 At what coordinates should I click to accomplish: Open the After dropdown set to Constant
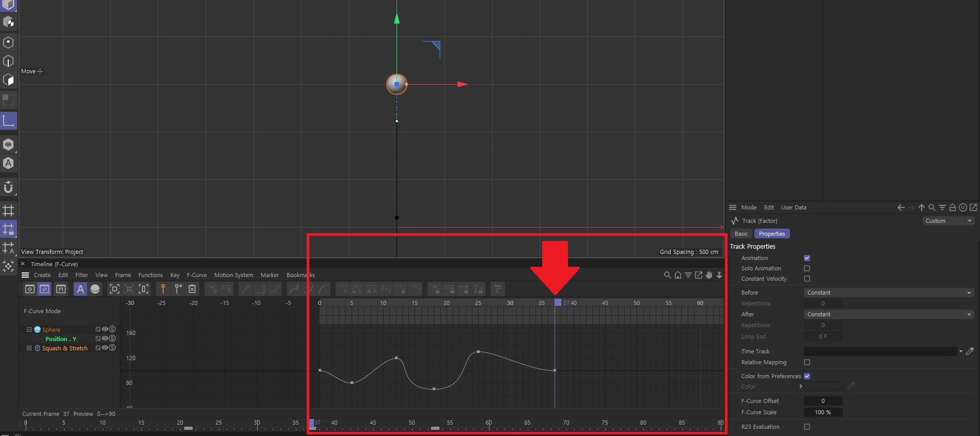click(889, 314)
